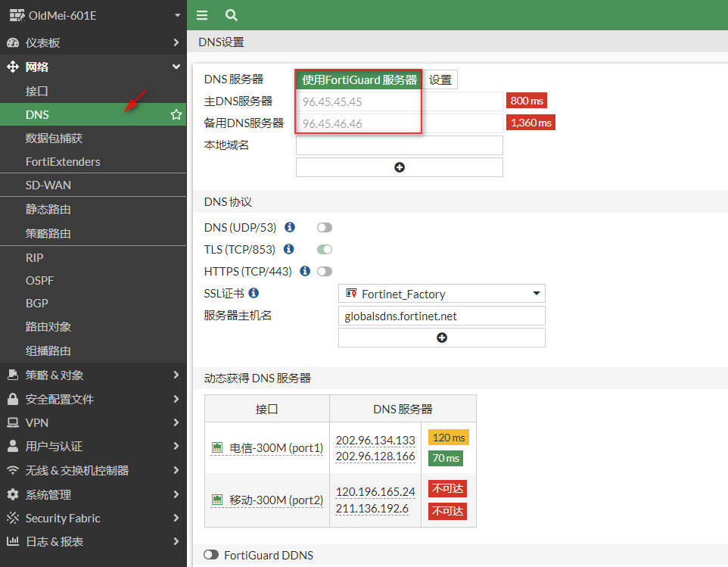728x567 pixels.
Task: Expand the 策略 & 对象 menu
Action: pos(93,375)
